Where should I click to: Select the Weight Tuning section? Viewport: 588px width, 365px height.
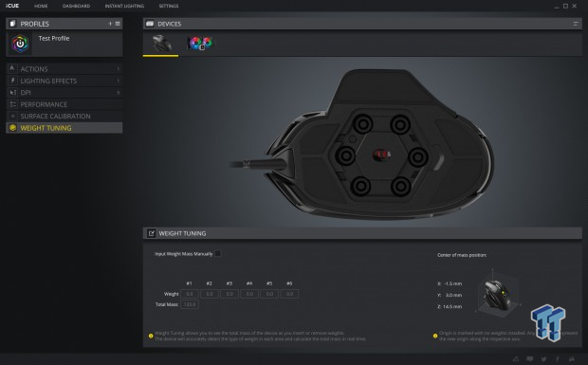coord(64,128)
